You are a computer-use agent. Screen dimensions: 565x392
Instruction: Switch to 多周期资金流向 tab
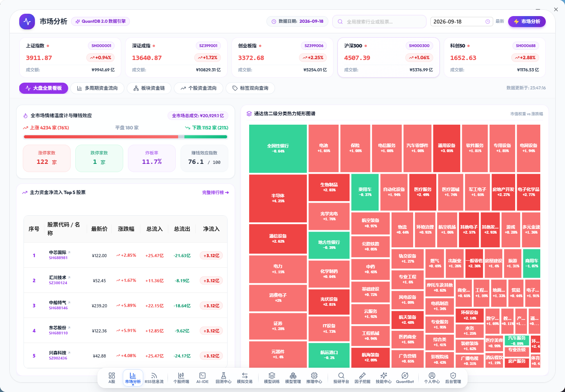click(97, 88)
